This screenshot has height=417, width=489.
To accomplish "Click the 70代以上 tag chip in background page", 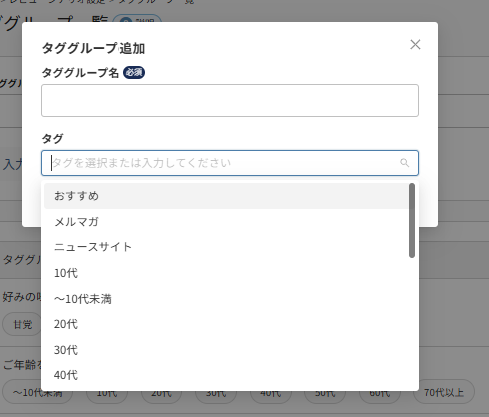I will [x=444, y=392].
